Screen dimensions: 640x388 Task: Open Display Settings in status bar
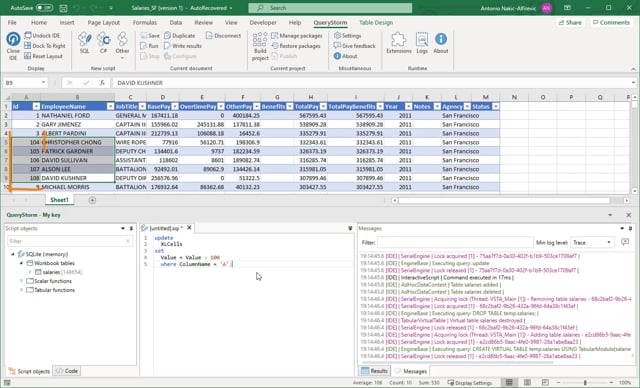click(470, 383)
